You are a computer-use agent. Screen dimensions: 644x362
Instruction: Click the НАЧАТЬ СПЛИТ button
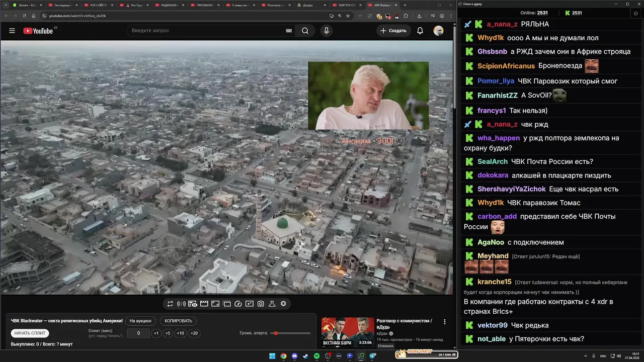pyautogui.click(x=30, y=333)
